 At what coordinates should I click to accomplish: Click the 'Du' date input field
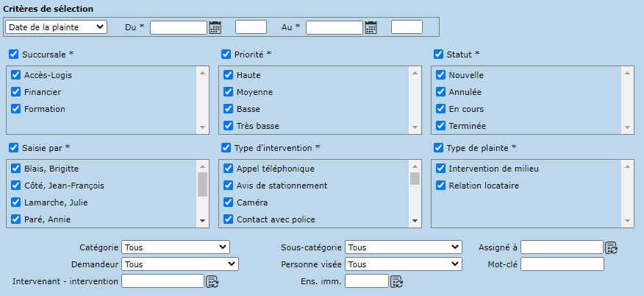tap(178, 27)
